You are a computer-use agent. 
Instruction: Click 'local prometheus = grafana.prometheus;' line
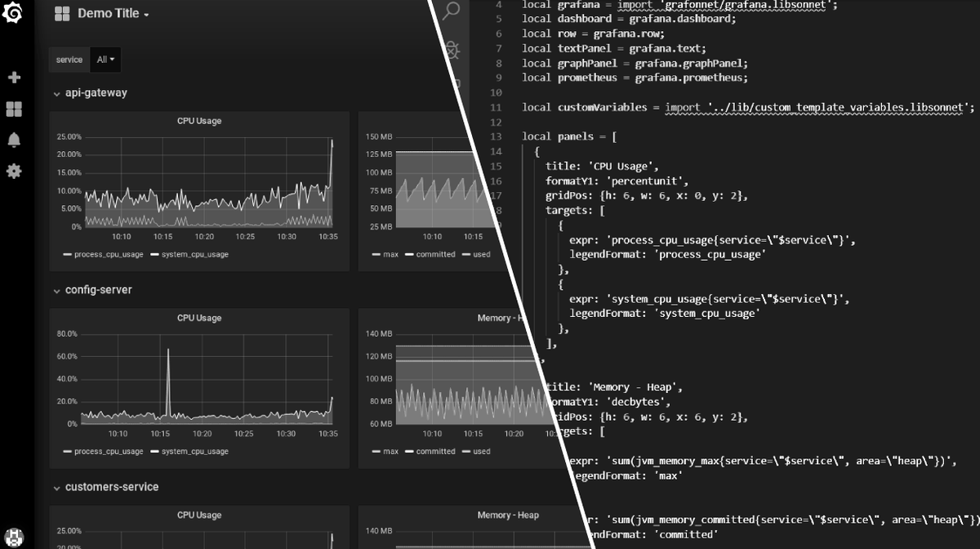[x=635, y=78]
